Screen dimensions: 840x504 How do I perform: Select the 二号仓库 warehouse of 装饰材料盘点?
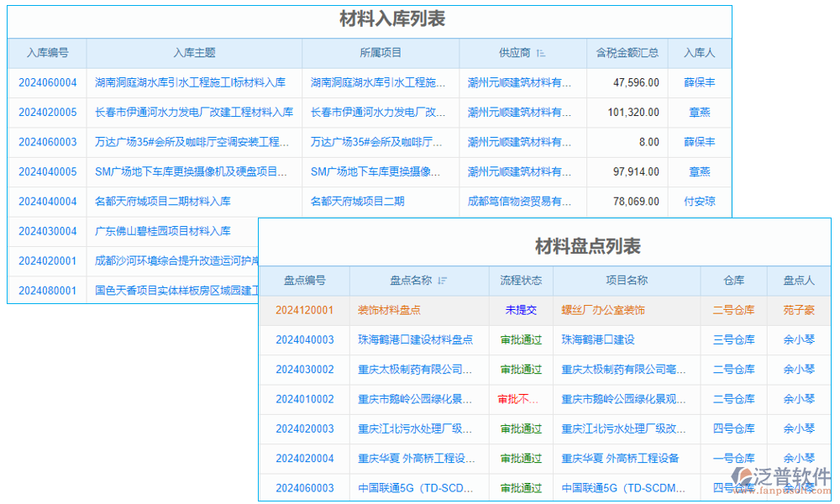tap(732, 310)
